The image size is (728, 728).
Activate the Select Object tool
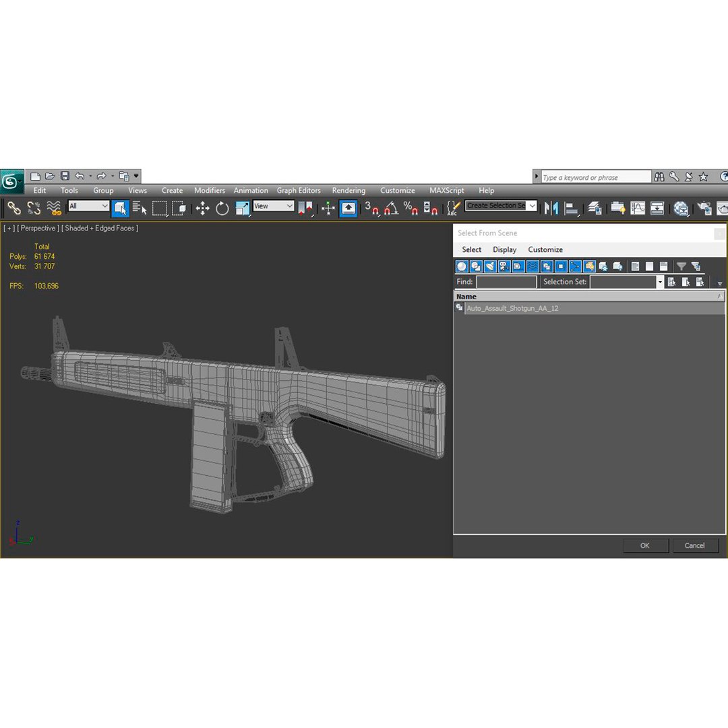(x=120, y=208)
